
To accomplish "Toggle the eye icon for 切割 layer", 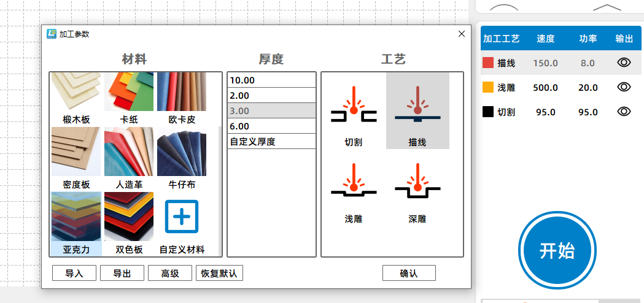I will [x=624, y=112].
